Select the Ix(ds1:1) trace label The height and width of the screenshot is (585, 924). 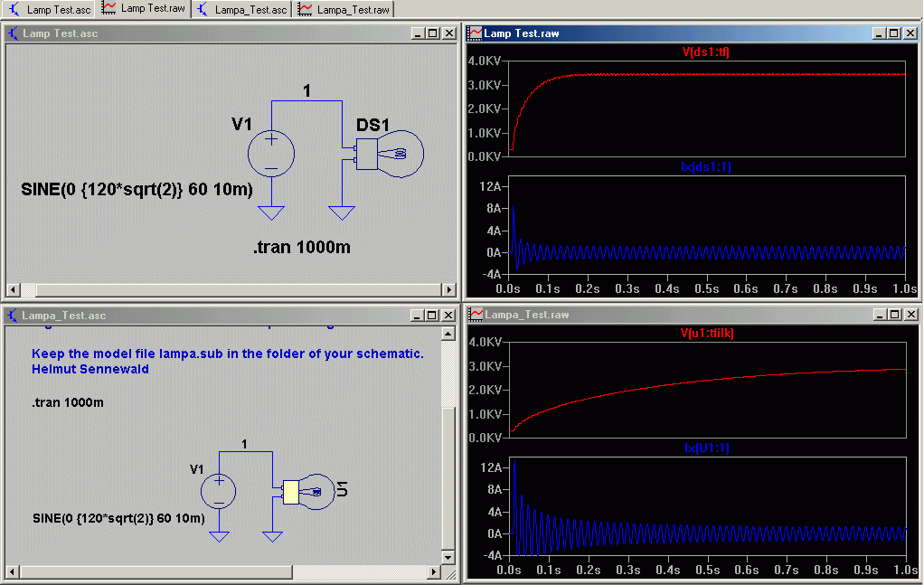point(706,166)
